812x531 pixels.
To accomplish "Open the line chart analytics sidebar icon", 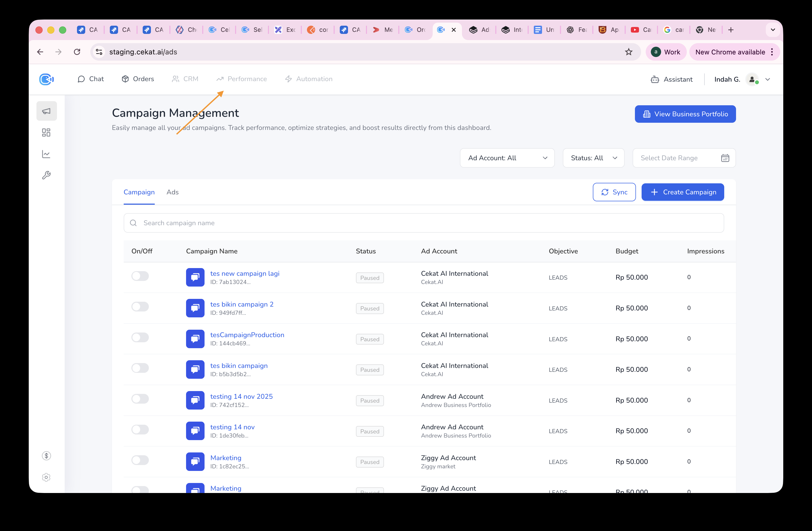I will (46, 154).
